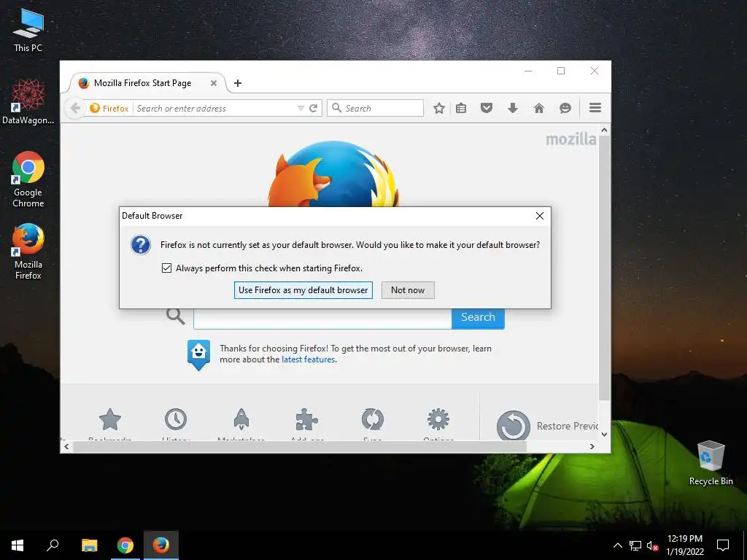Screen dimensions: 747x560
Task: Launch Google Chrome desktop shortcut
Action: click(x=28, y=179)
